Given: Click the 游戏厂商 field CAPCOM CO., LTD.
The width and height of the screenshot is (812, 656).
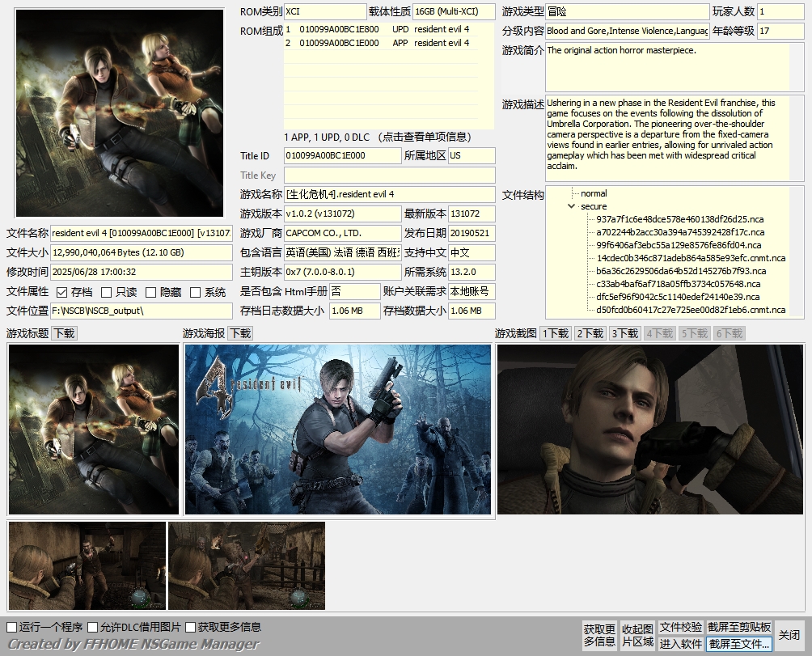Looking at the screenshot, I should pos(342,234).
